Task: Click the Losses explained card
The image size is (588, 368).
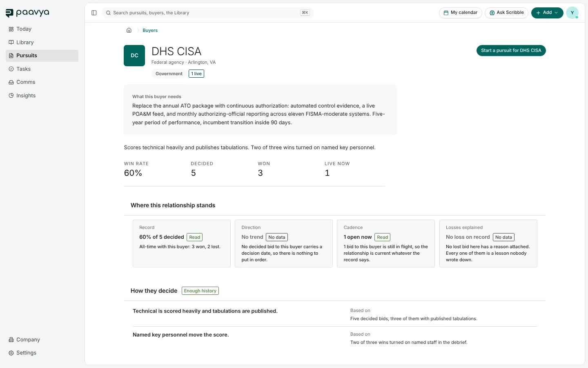Action: 488,244
